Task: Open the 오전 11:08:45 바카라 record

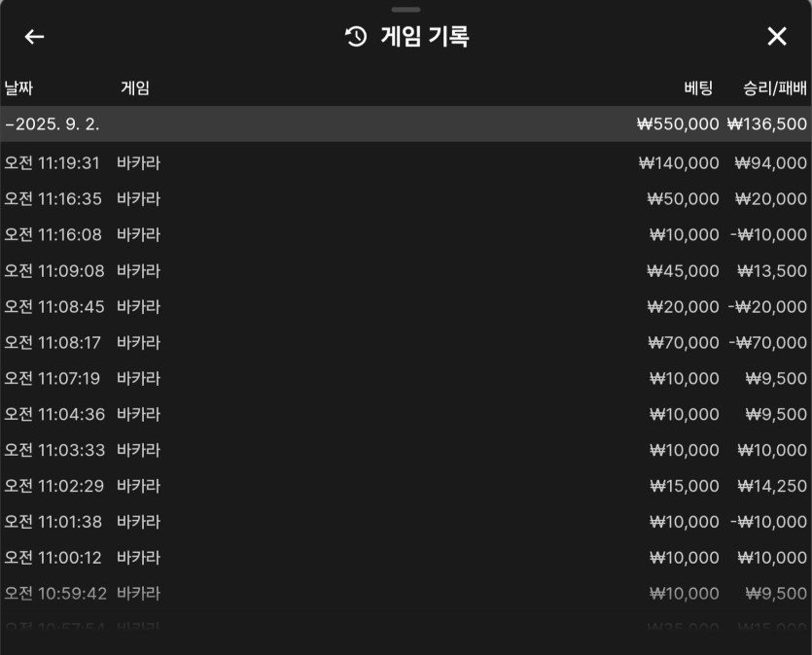Action: (406, 307)
